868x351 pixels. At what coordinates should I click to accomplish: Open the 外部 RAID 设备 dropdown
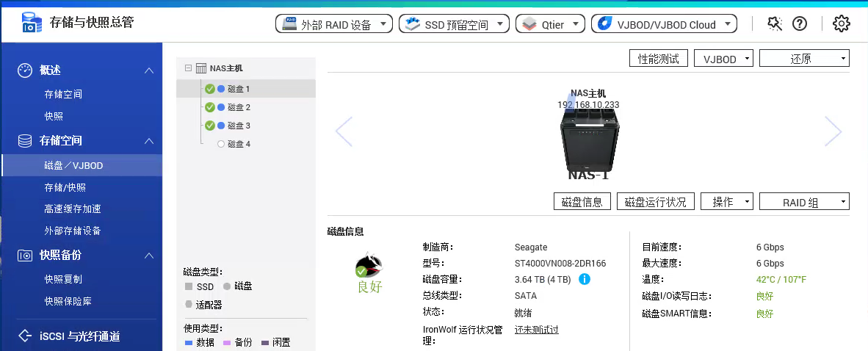tap(333, 24)
